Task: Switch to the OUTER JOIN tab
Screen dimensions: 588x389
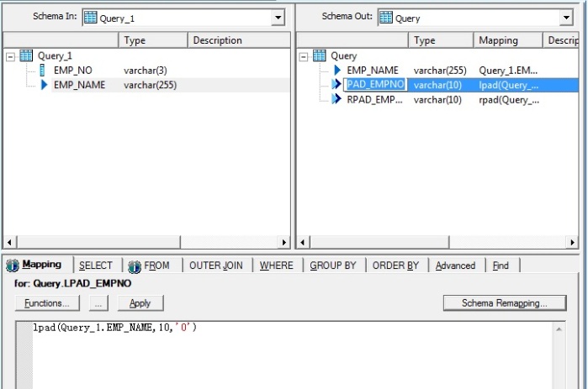Action: click(215, 265)
